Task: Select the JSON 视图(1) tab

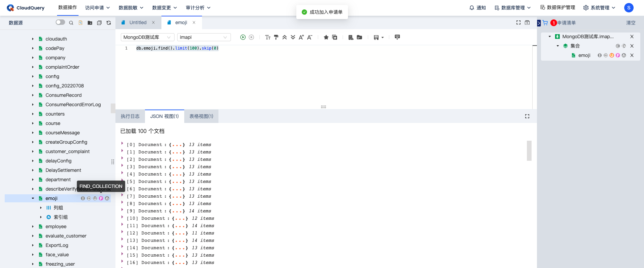Action: (164, 116)
